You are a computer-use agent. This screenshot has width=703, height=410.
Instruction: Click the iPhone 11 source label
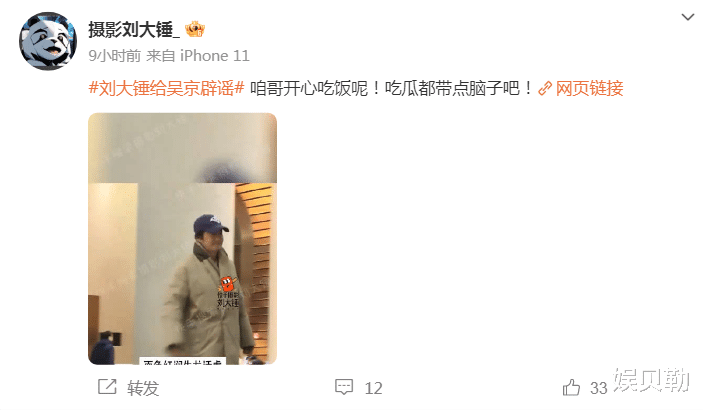214,56
